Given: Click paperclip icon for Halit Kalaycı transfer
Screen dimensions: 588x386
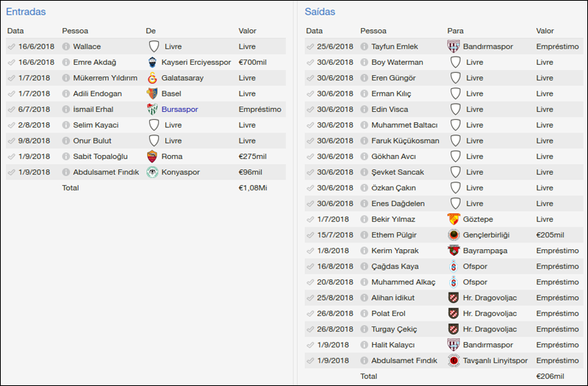Looking at the screenshot, I should tap(310, 345).
